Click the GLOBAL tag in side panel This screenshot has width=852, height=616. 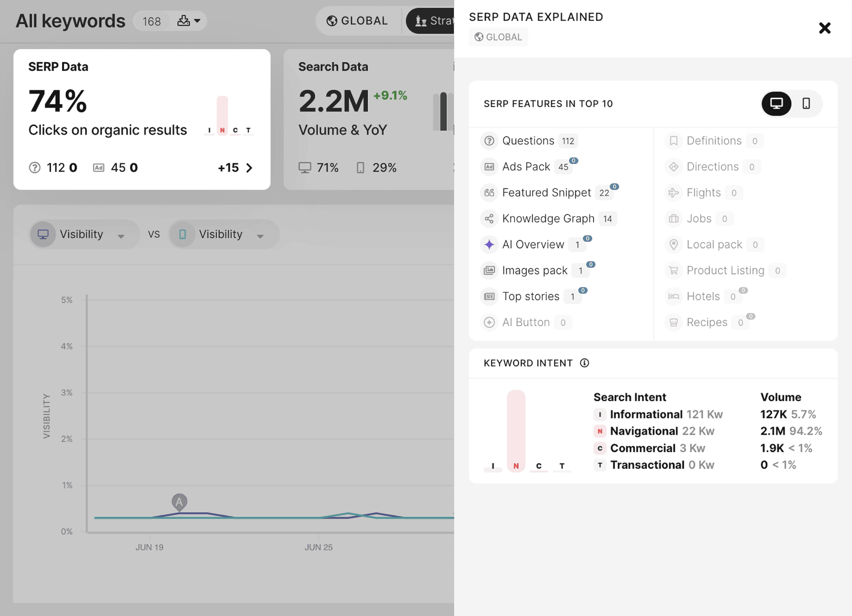(498, 37)
